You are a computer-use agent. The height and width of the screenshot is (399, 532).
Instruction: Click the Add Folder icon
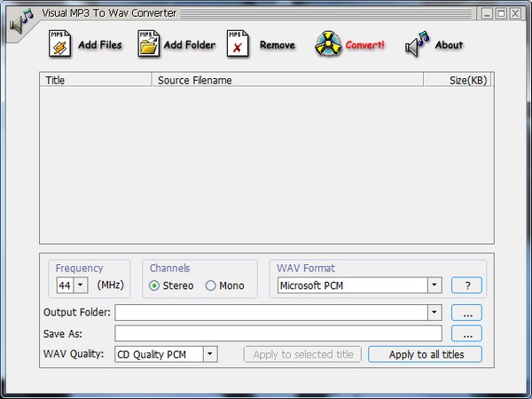(x=149, y=44)
